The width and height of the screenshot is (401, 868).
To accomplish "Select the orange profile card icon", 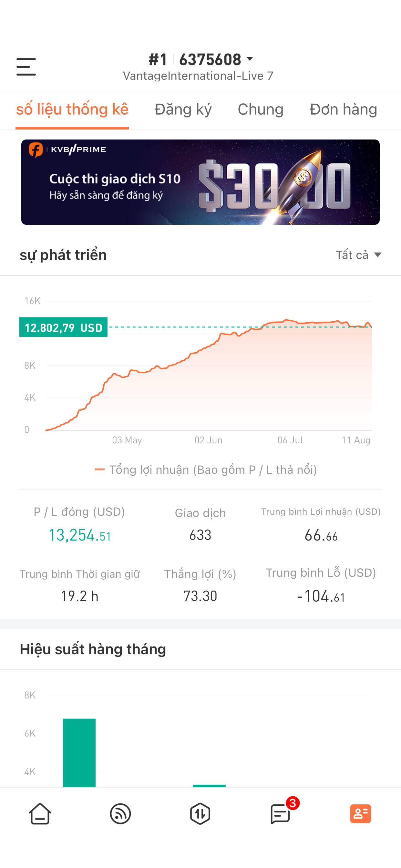I will click(361, 814).
